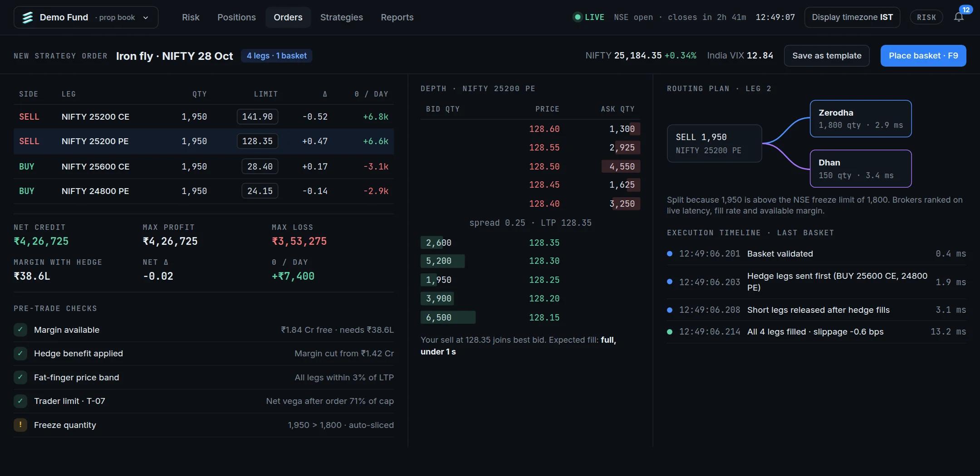
Task: Open the Demo Fund prop book dropdown
Action: 86,17
